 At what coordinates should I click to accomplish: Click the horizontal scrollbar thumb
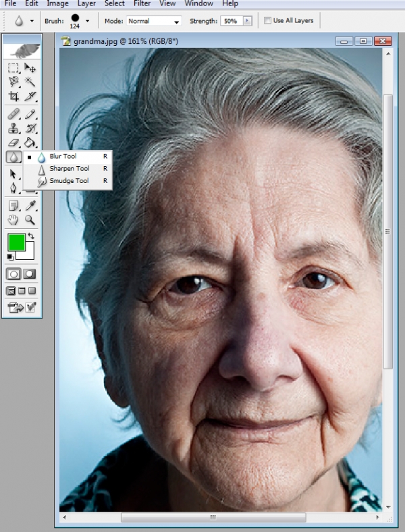click(x=213, y=517)
